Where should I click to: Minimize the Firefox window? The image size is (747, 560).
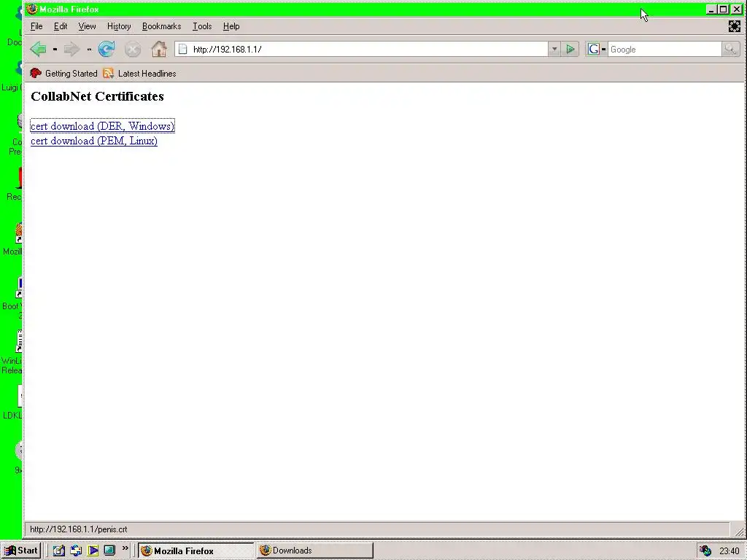(711, 9)
